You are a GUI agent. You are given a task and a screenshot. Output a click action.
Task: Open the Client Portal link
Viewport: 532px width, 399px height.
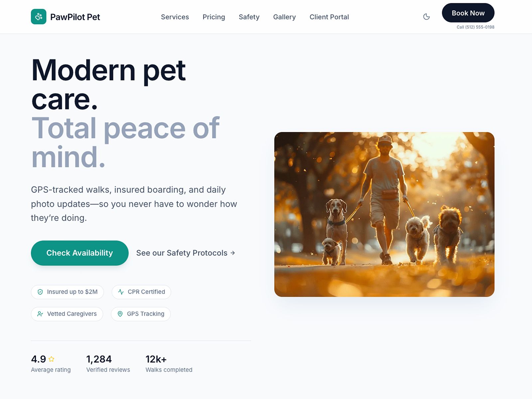(x=329, y=17)
